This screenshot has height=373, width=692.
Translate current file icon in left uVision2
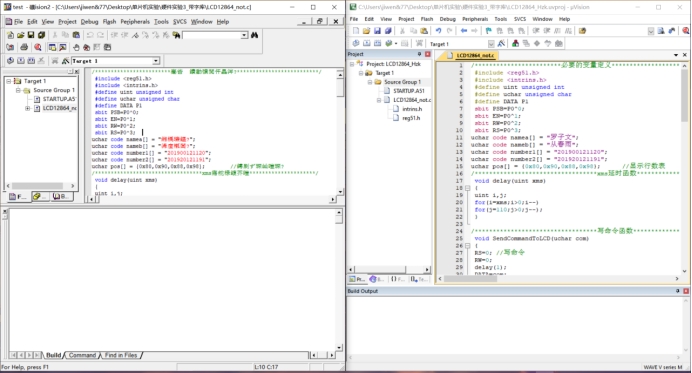[10, 60]
